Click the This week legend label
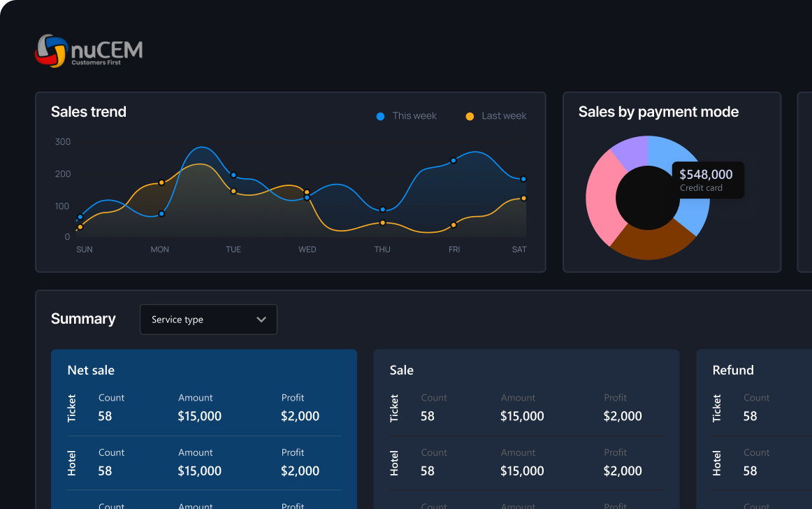The image size is (812, 509). 414,115
